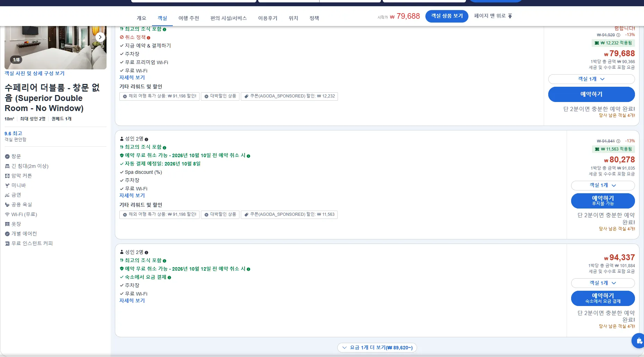Click 자세히 보기 in ₩79,688 offer

pos(132,78)
